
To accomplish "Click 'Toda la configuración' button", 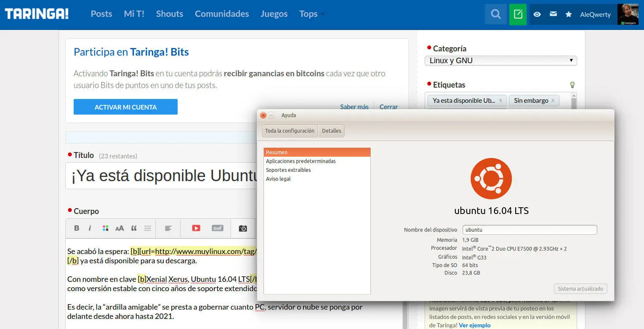I will pyautogui.click(x=290, y=131).
